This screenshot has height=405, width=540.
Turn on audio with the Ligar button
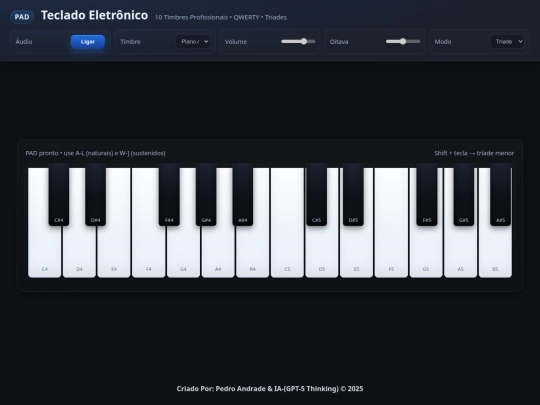pyautogui.click(x=88, y=42)
